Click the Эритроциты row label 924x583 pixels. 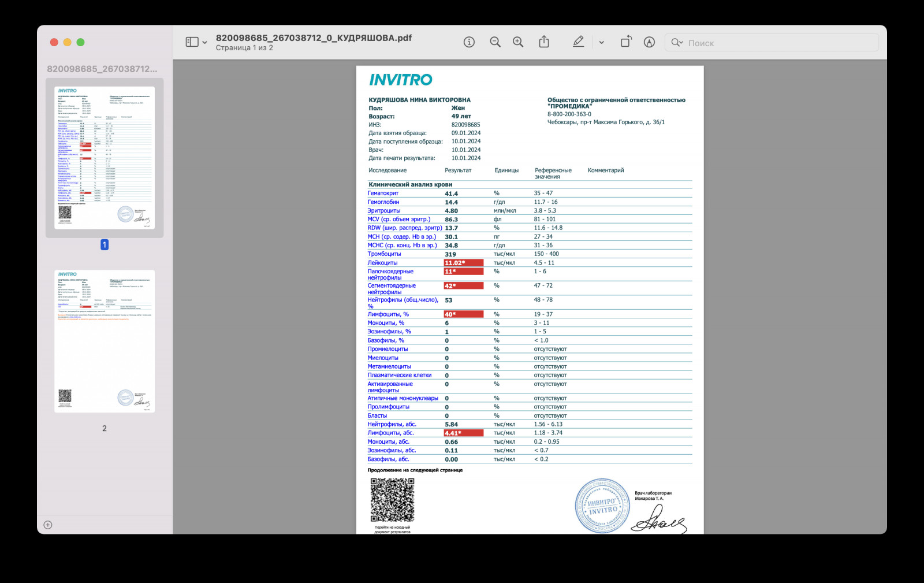pos(384,211)
